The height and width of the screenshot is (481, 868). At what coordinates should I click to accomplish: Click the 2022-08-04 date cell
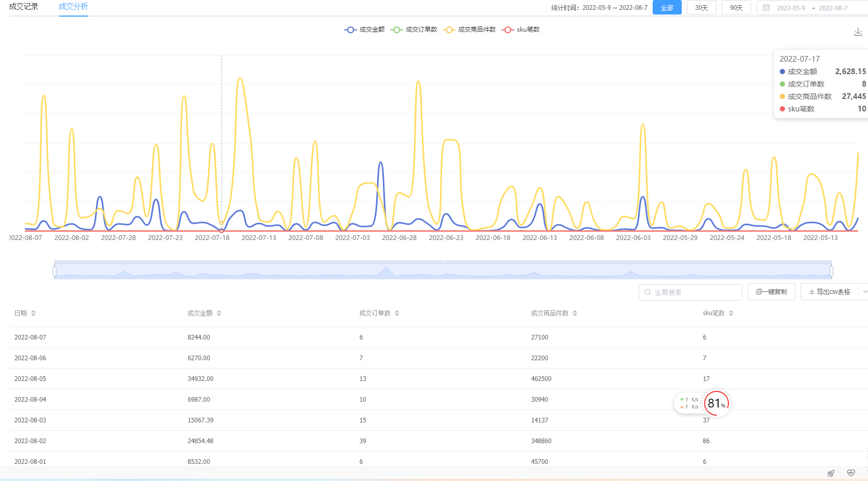30,400
